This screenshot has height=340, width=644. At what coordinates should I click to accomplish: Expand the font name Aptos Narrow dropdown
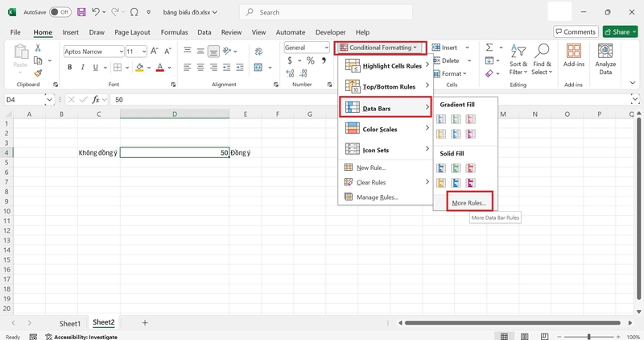(x=122, y=52)
